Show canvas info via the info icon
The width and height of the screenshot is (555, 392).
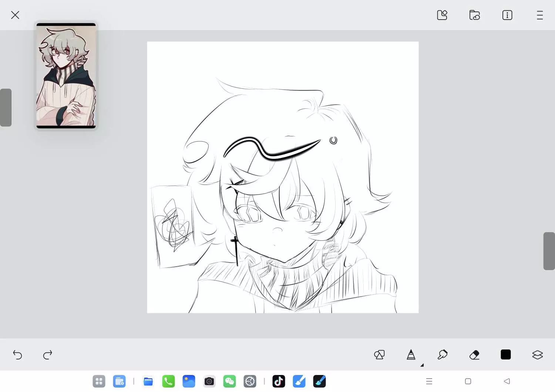(x=507, y=15)
